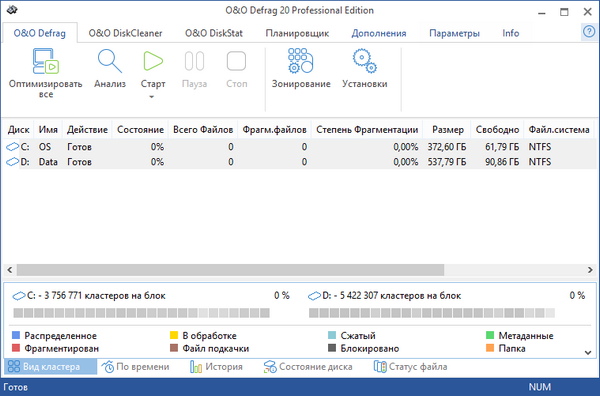
Task: Expand the Старт dropdown arrow
Action: pyautogui.click(x=152, y=97)
